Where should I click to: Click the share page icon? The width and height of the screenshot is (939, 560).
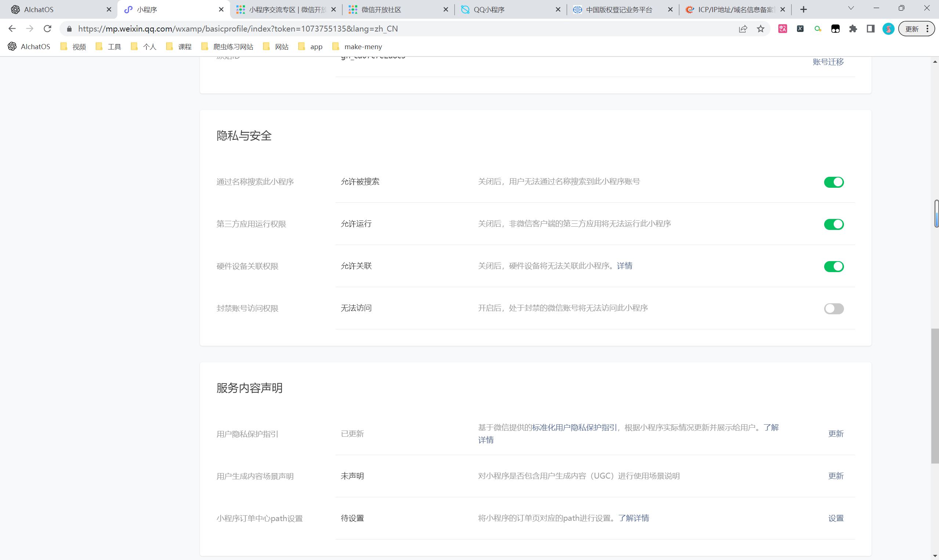743,29
